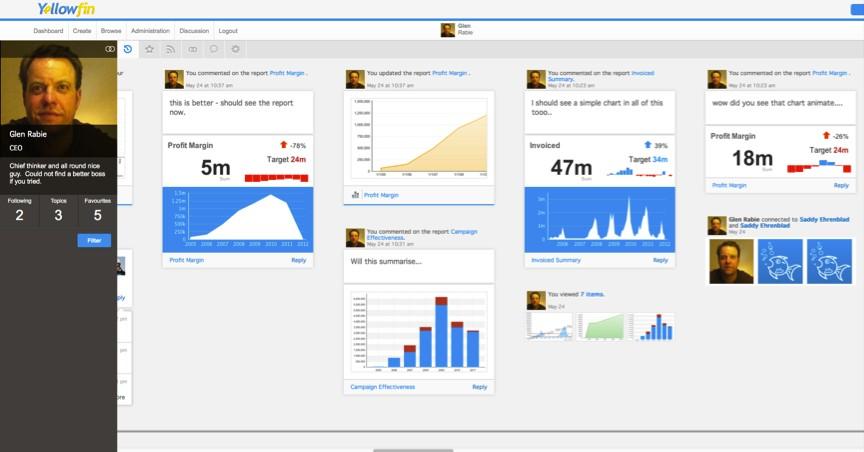Click the avatar beside 'You updated the report' post
864x452 pixels.
pos(355,79)
